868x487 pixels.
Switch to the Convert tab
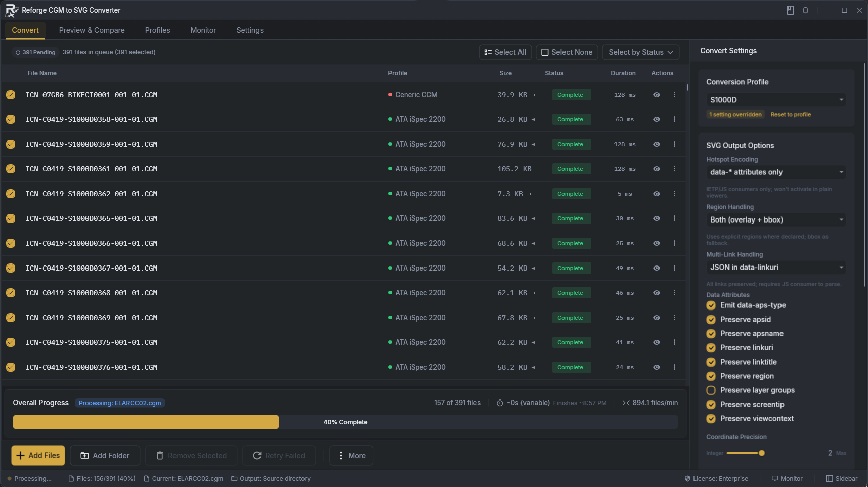tap(25, 30)
